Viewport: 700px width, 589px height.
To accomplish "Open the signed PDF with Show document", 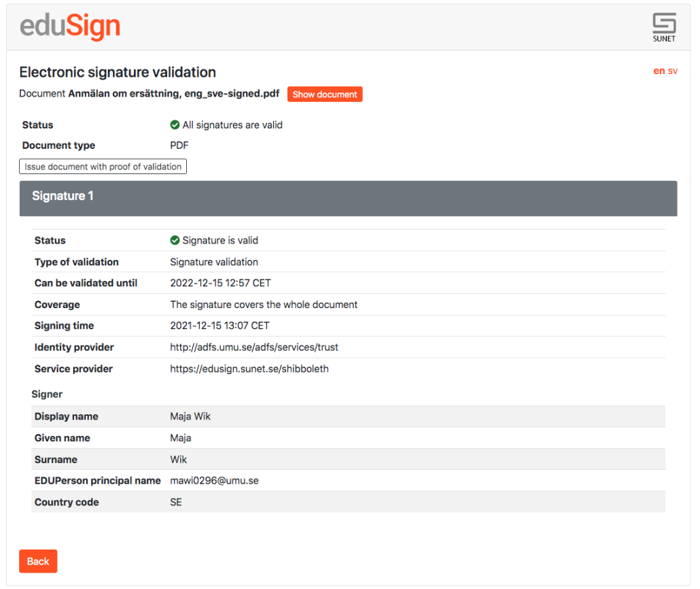I will [325, 95].
